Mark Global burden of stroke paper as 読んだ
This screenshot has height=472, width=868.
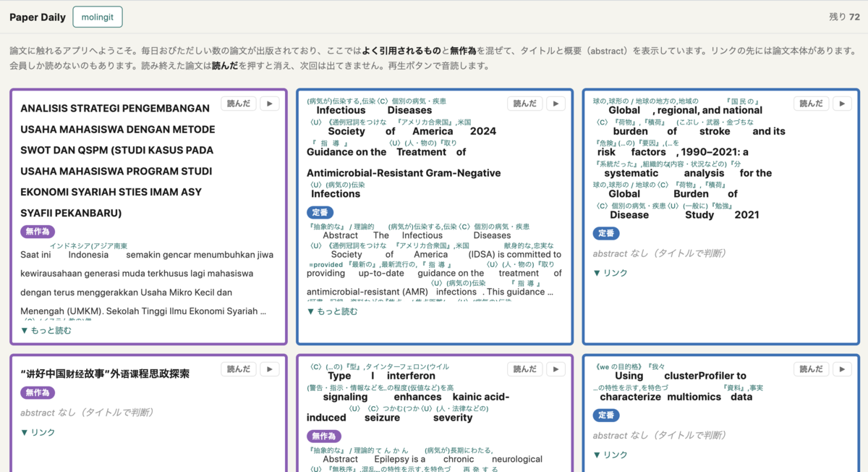coord(812,104)
